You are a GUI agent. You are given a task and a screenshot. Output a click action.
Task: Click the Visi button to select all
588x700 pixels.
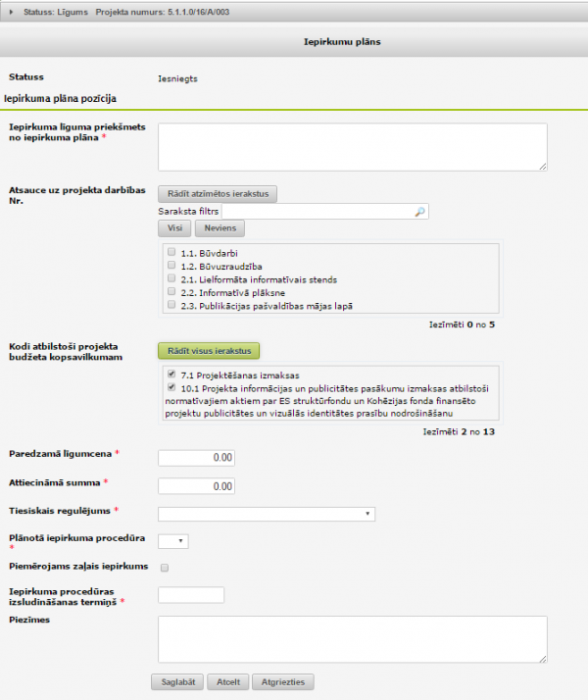point(174,228)
